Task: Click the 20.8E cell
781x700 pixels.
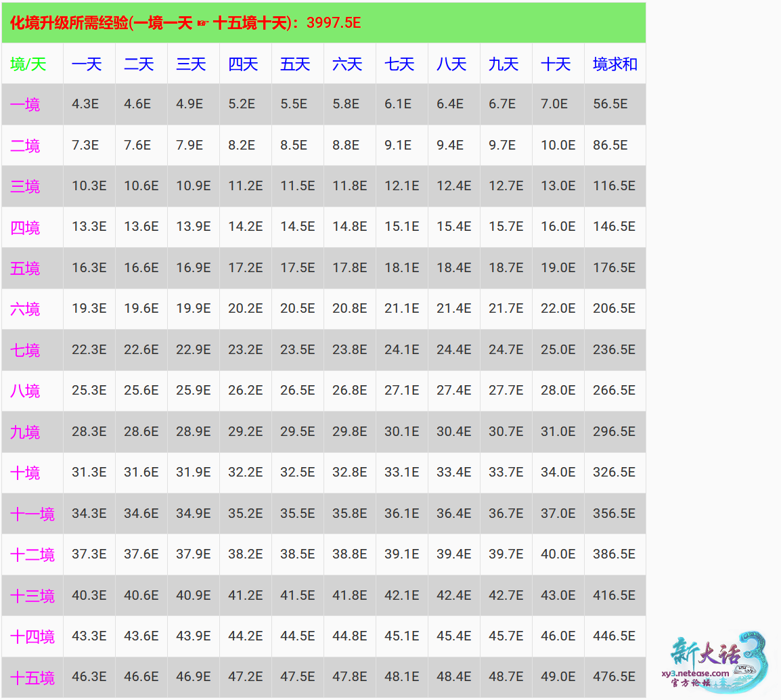Action: tap(350, 309)
